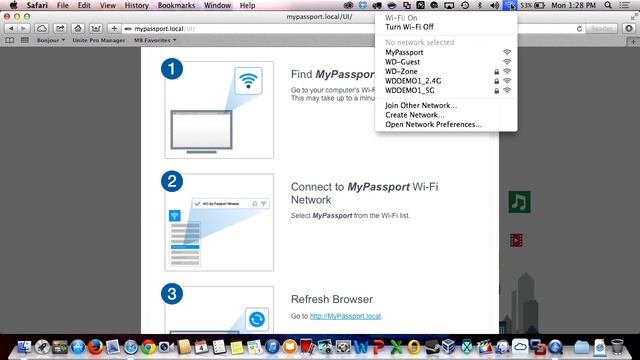Open the Edit menu
Image resolution: width=640 pixels, height=360 pixels.
[84, 5]
